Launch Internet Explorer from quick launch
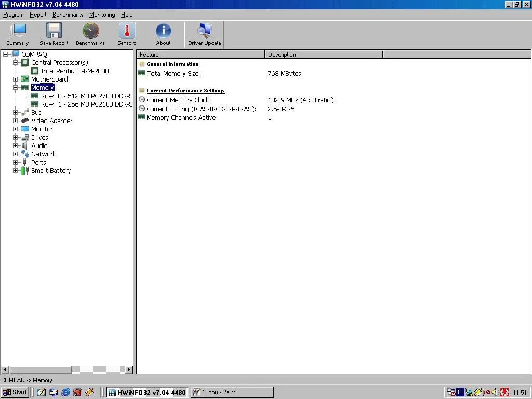Image resolution: width=532 pixels, height=399 pixels. (65, 392)
